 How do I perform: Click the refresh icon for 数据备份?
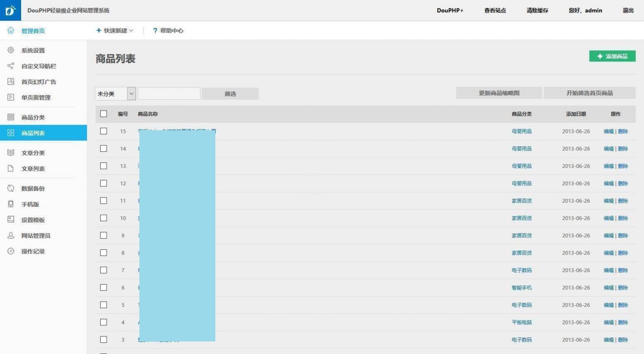11,189
